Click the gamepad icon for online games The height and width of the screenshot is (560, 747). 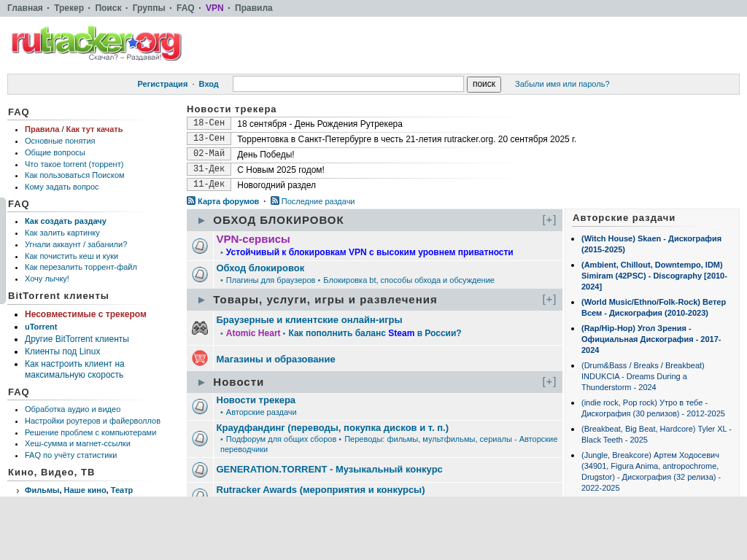(x=200, y=328)
